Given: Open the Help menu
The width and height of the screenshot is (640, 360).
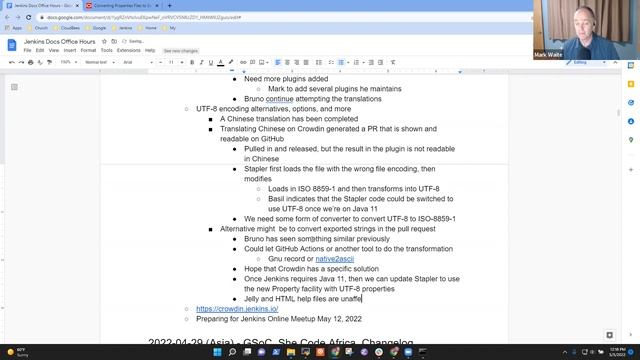Looking at the screenshot, I should pyautogui.click(x=150, y=50).
